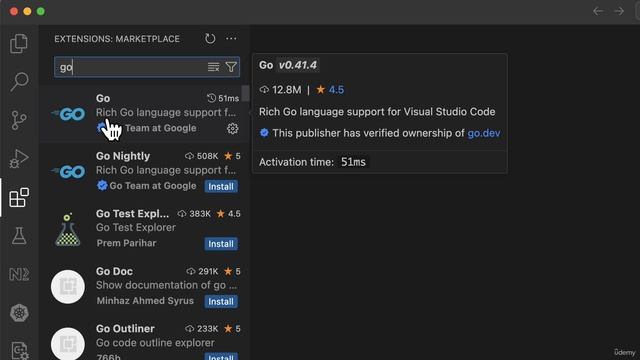Open the Testing flask icon
The image size is (640, 360).
pos(19,236)
